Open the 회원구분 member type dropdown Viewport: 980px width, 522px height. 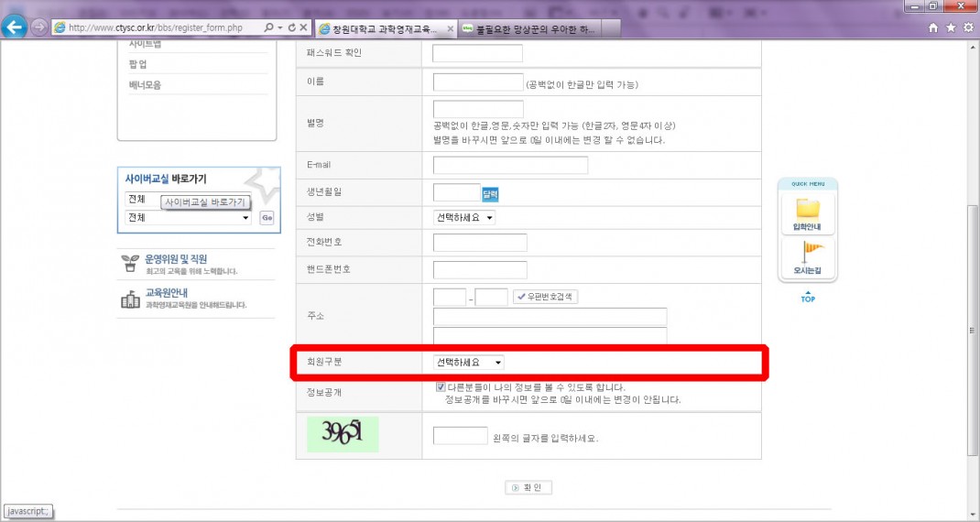pos(468,363)
